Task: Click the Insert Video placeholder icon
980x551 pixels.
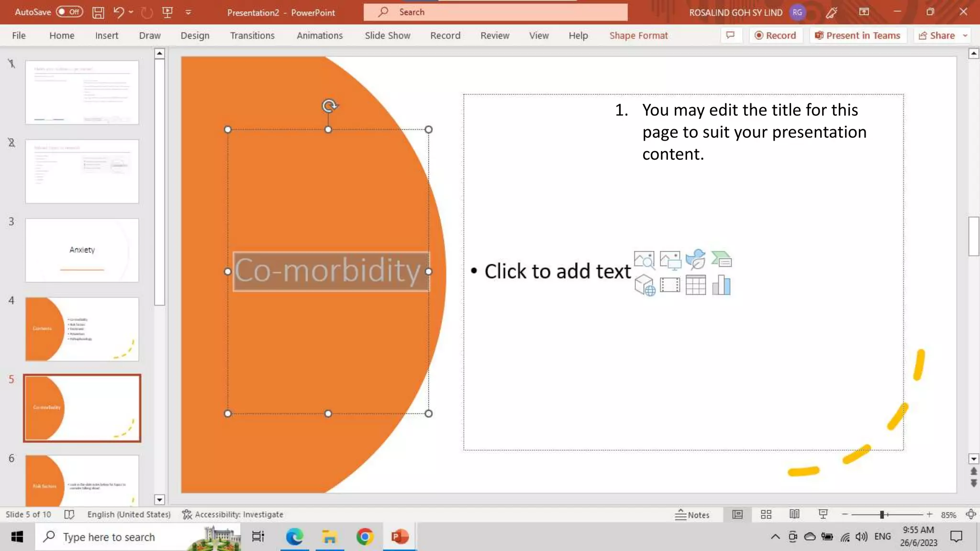Action: (669, 286)
